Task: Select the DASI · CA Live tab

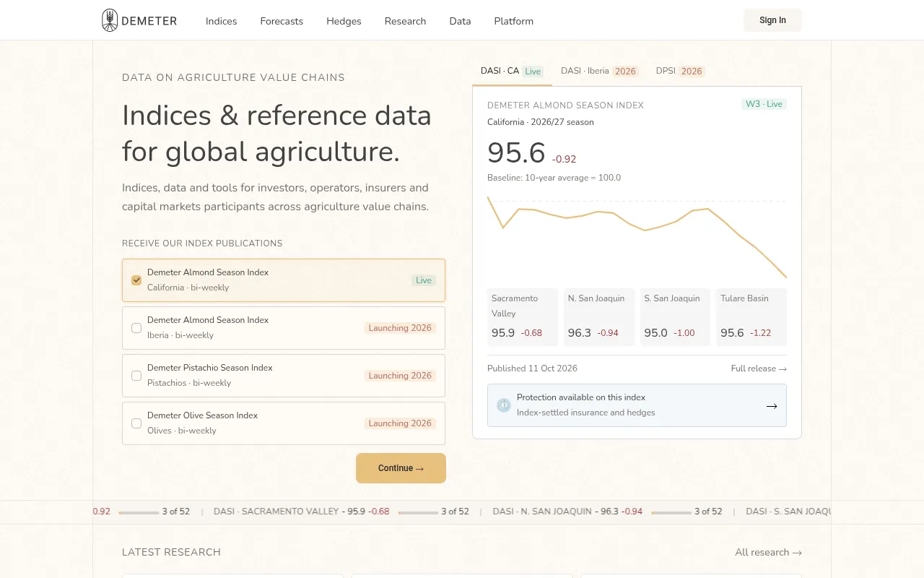Action: point(512,71)
